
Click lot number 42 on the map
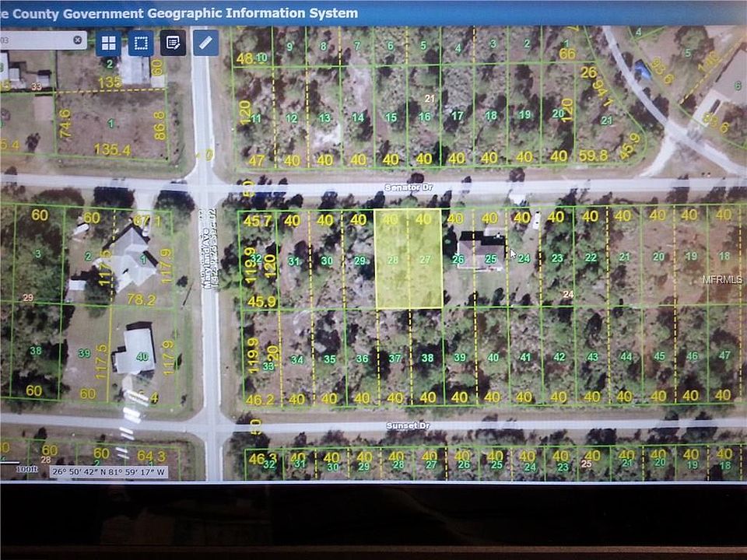click(x=559, y=357)
